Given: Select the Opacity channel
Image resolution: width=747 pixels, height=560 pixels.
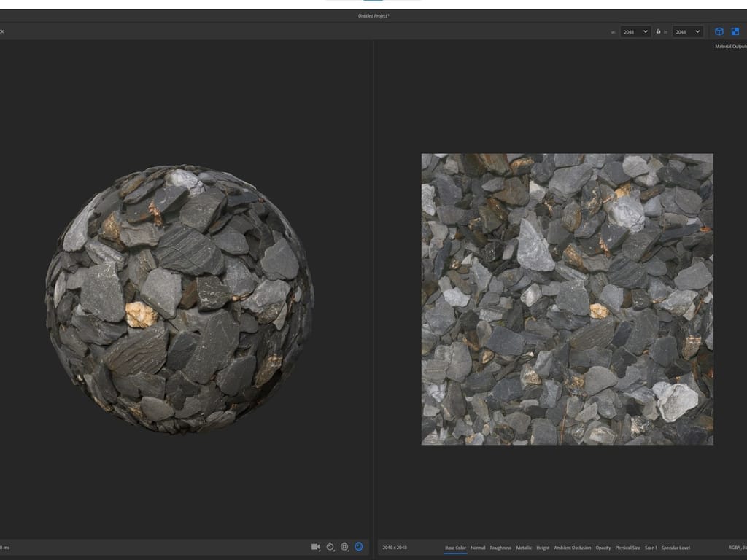Looking at the screenshot, I should 603,548.
